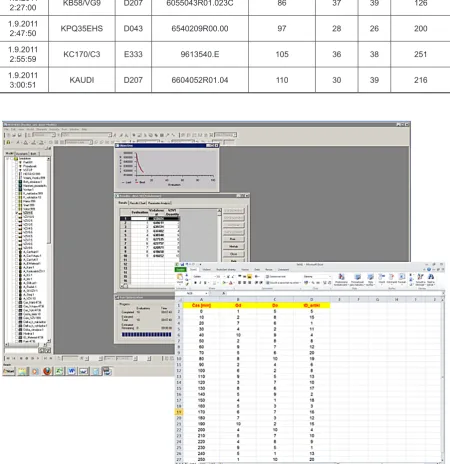Open Help menu in the simulation window
The width and height of the screenshot is (450, 464).
click(x=84, y=129)
